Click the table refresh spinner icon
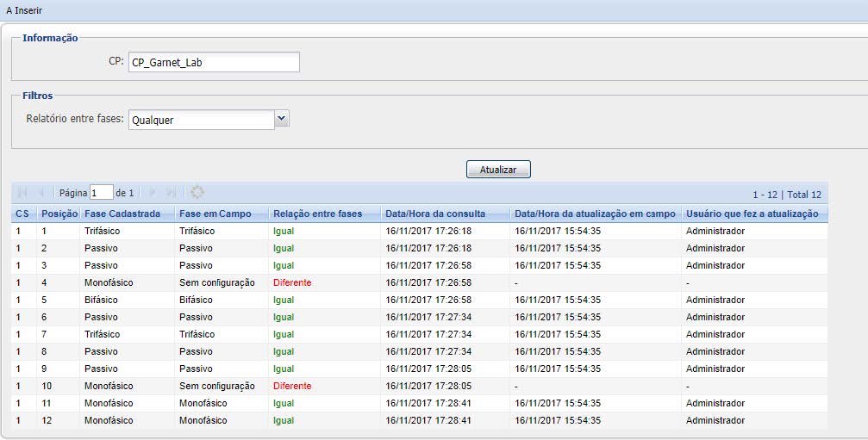This screenshot has height=440, width=868. coord(197,193)
